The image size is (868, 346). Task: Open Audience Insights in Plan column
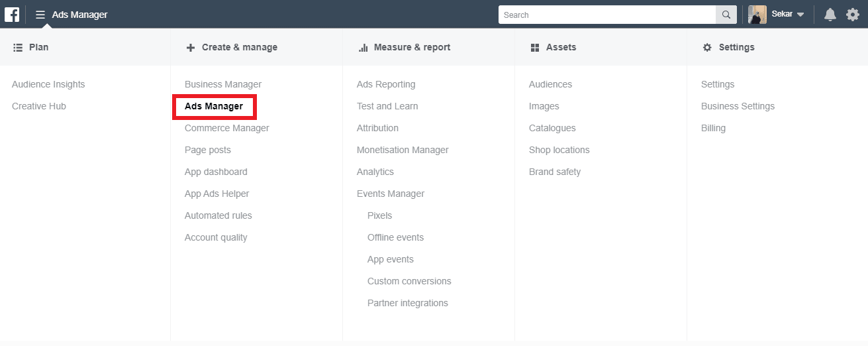click(48, 84)
